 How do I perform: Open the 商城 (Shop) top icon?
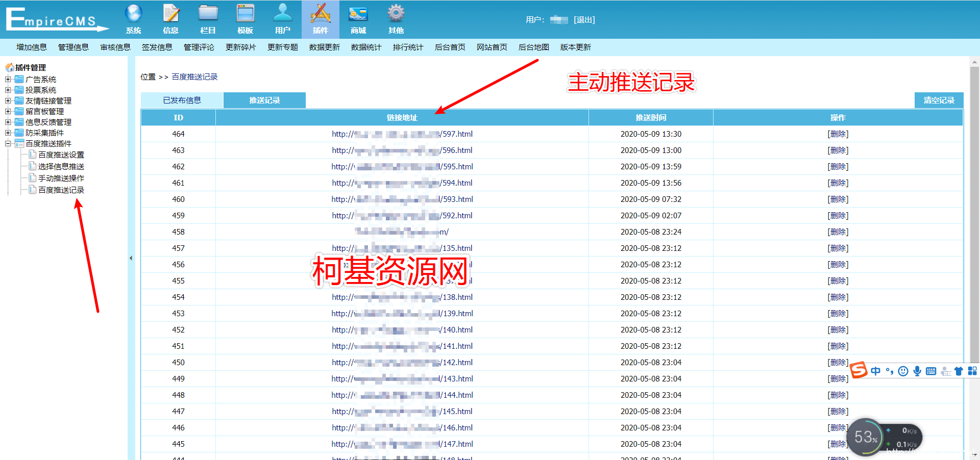[358, 19]
